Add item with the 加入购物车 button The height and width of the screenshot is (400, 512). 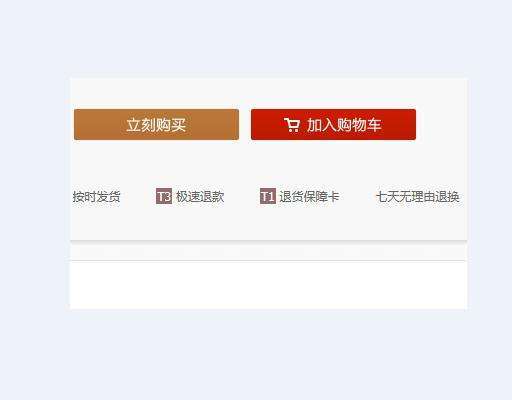[x=333, y=124]
